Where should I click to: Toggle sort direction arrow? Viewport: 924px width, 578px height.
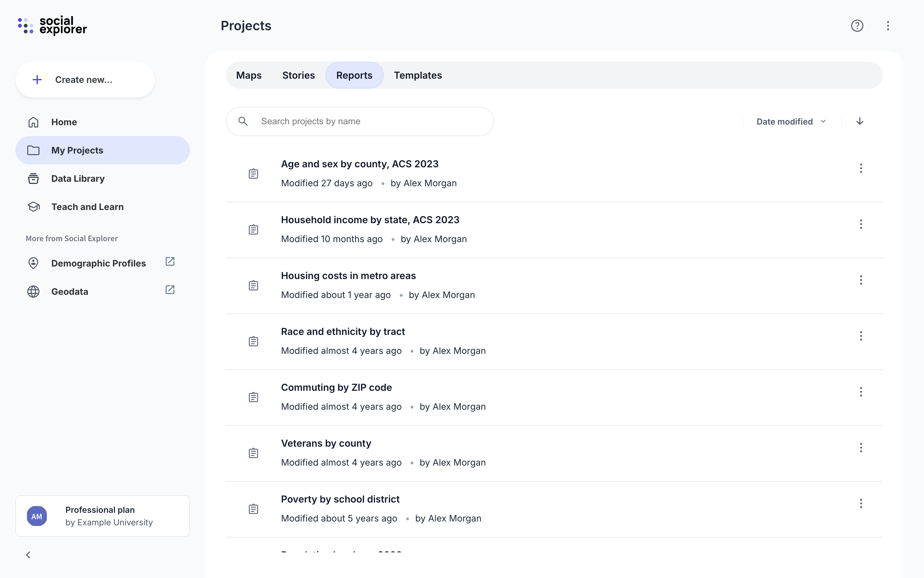point(860,121)
